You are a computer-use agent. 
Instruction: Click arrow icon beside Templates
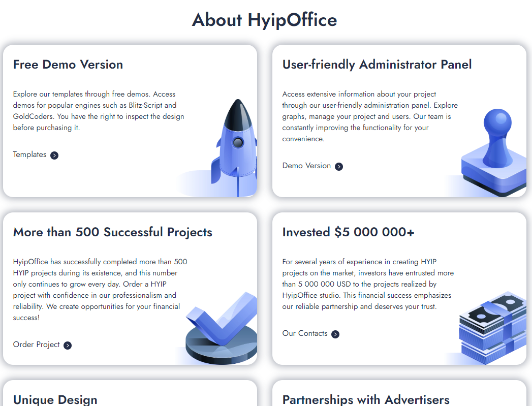(54, 155)
